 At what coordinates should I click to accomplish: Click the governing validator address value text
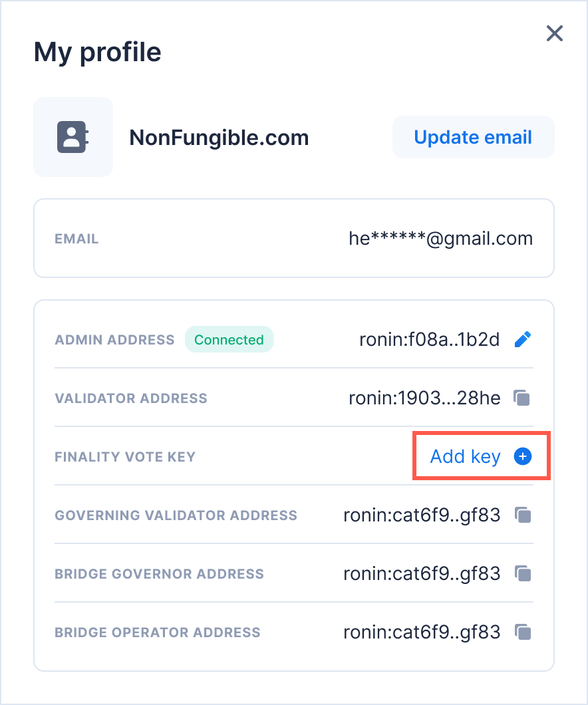tap(422, 515)
